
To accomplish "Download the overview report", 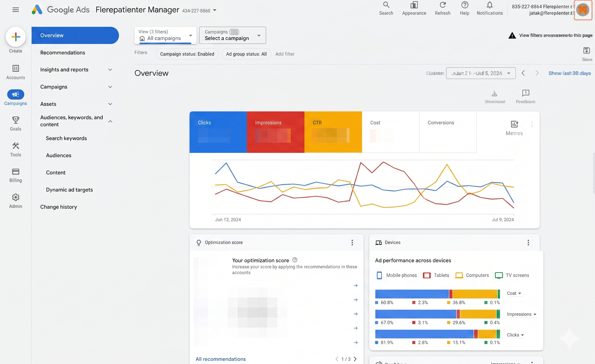I will click(x=495, y=96).
